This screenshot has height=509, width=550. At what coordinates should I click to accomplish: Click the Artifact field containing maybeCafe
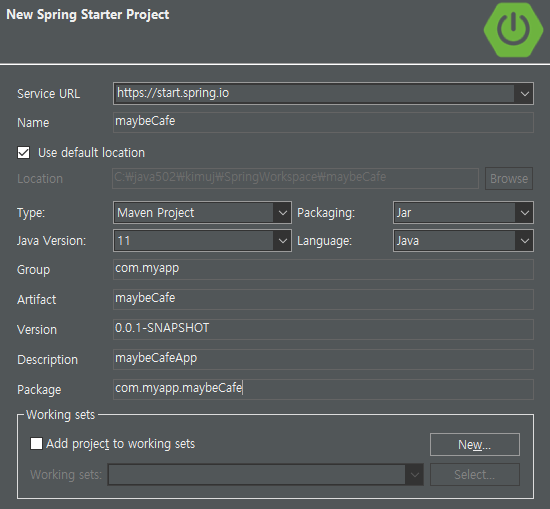tap(323, 299)
